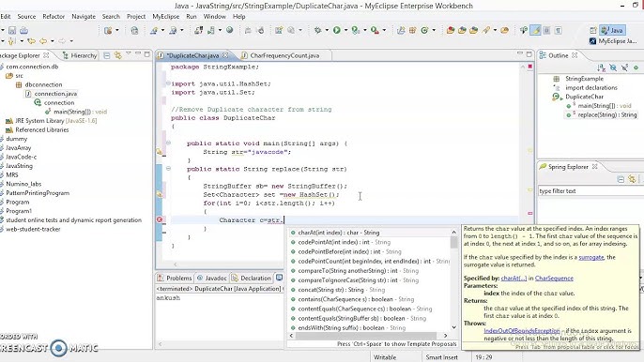Click the green Run button
Image resolution: width=644 pixels, height=362 pixels.
pyautogui.click(x=337, y=30)
